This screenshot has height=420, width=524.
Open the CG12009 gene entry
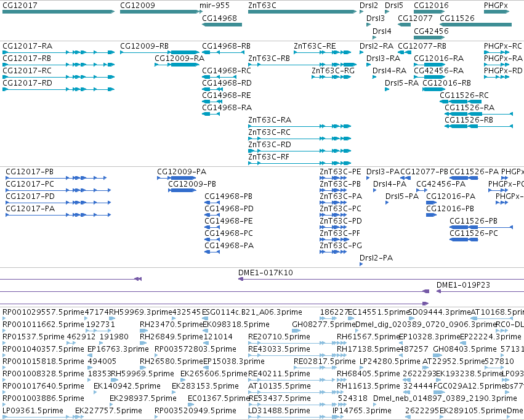[159, 12]
